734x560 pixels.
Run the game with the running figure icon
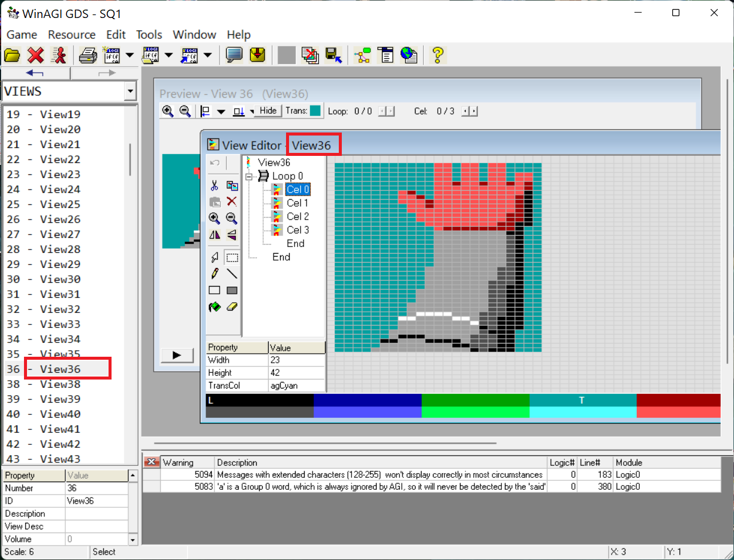pos(59,56)
